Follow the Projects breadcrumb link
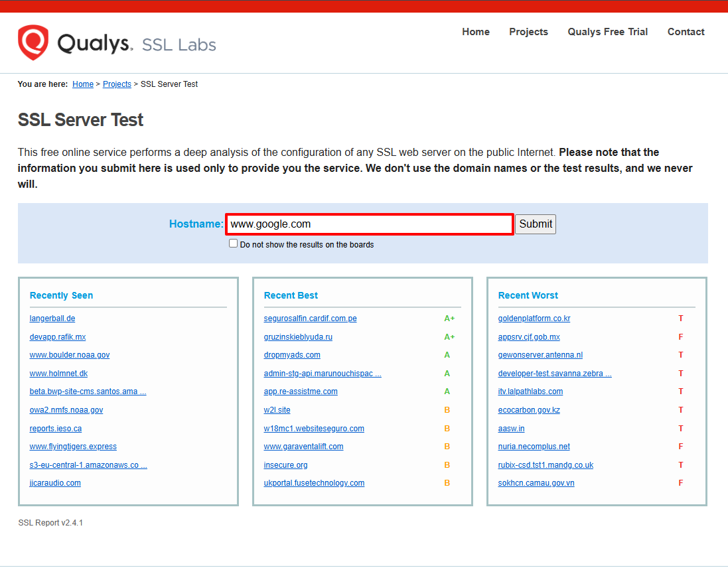The height and width of the screenshot is (568, 728). pos(117,84)
